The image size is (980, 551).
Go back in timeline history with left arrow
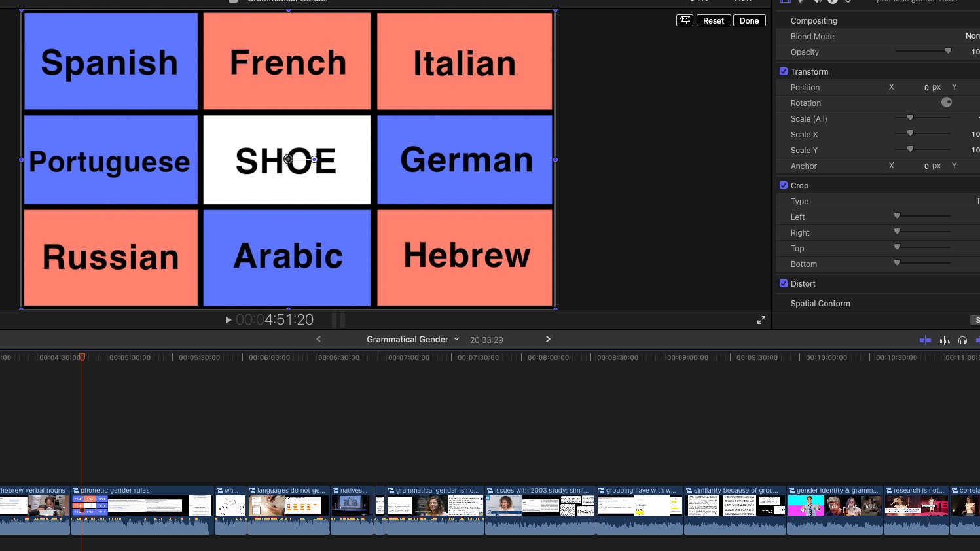[x=319, y=339]
